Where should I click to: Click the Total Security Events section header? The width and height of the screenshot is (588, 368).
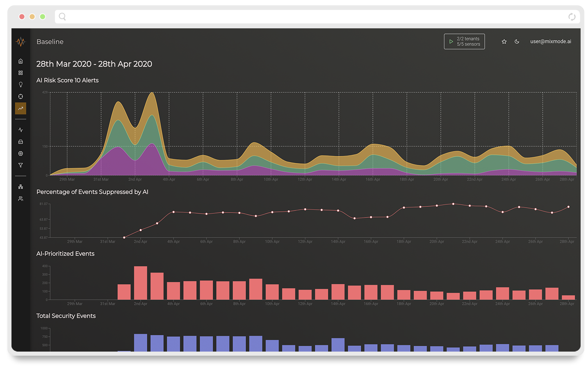pos(66,316)
